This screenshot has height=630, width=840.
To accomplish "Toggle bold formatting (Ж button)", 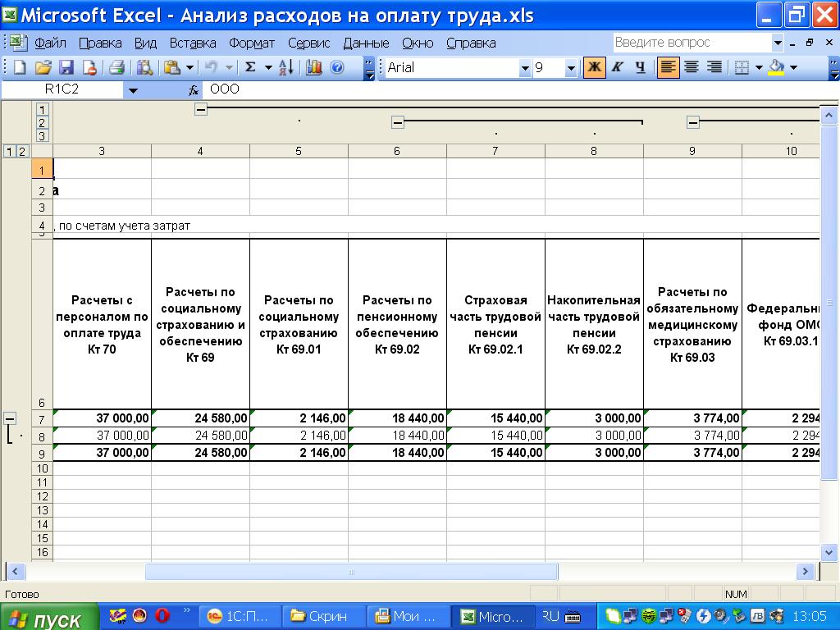I will [x=594, y=68].
